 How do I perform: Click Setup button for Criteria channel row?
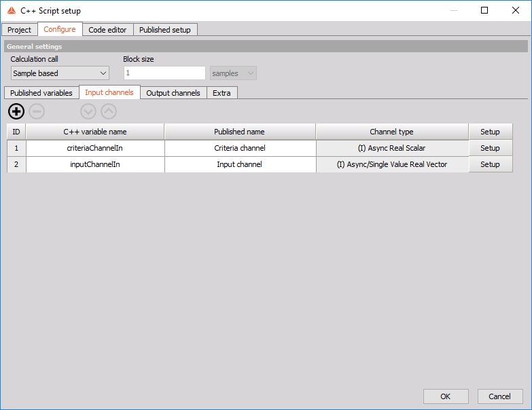(x=491, y=148)
